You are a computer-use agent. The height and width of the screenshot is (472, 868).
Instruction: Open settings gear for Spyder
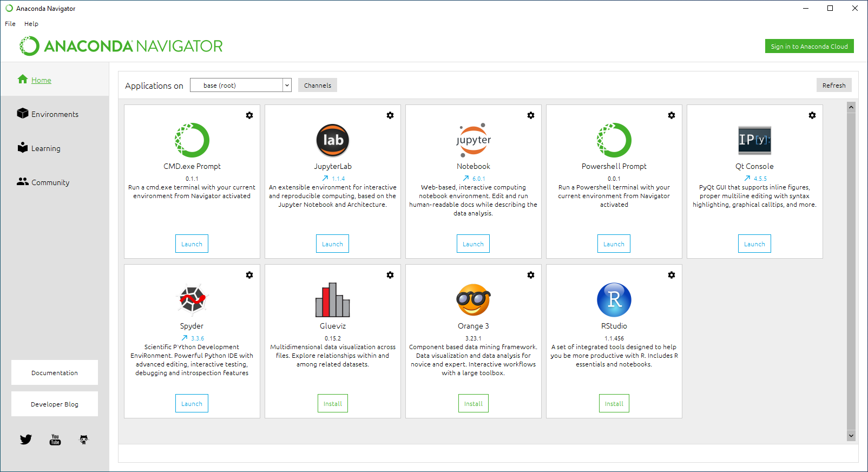[x=249, y=275]
